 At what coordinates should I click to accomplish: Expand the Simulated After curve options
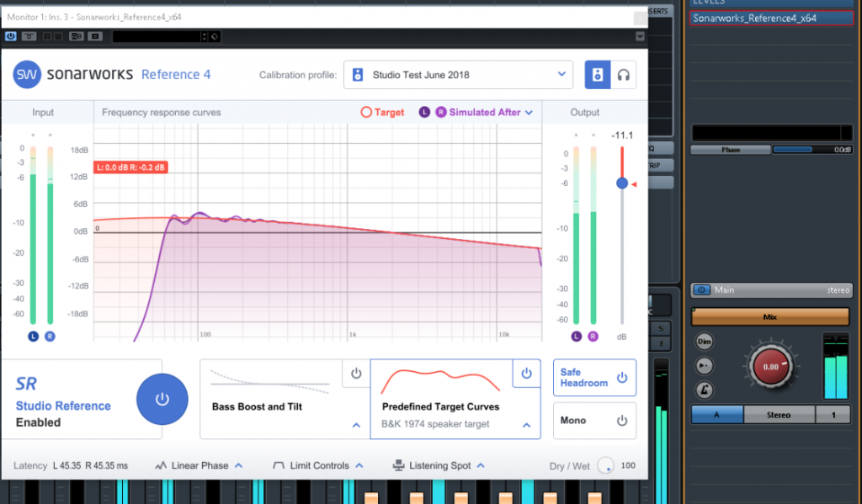click(x=529, y=112)
